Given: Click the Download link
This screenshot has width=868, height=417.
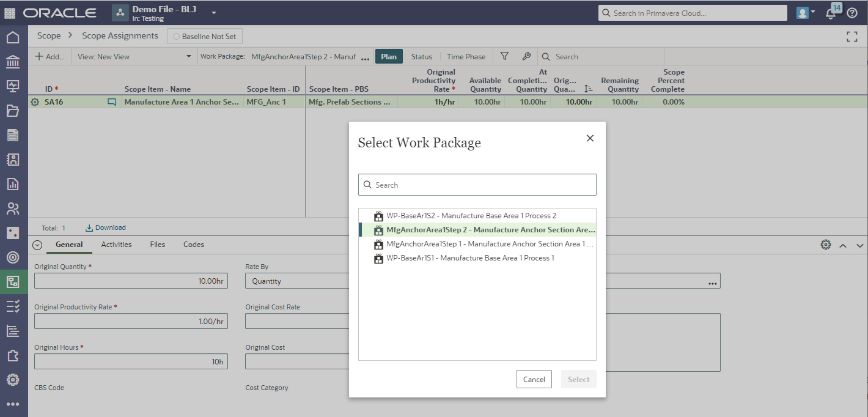Looking at the screenshot, I should coord(106,227).
